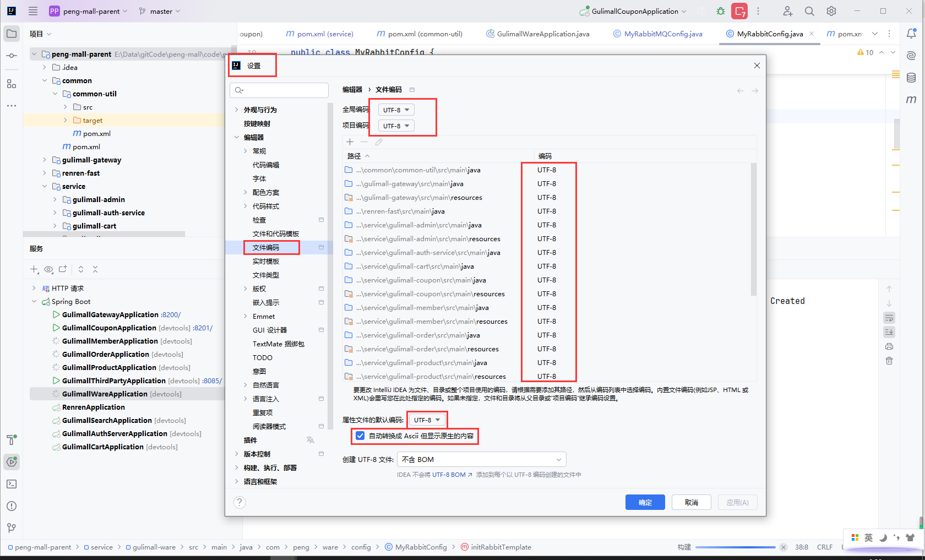Image resolution: width=925 pixels, height=560 pixels.
Task: Click the 应用(A) button
Action: 737,502
